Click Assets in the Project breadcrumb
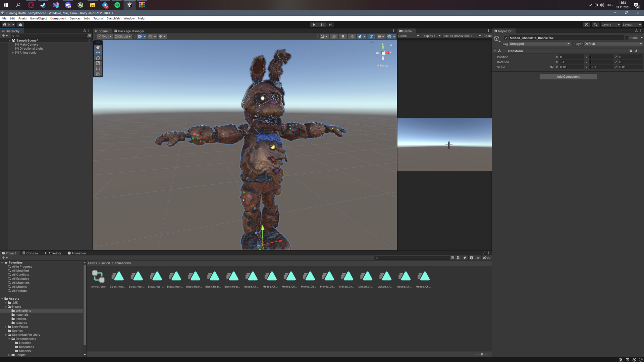Image resolution: width=644 pixels, height=362 pixels. pyautogui.click(x=92, y=263)
